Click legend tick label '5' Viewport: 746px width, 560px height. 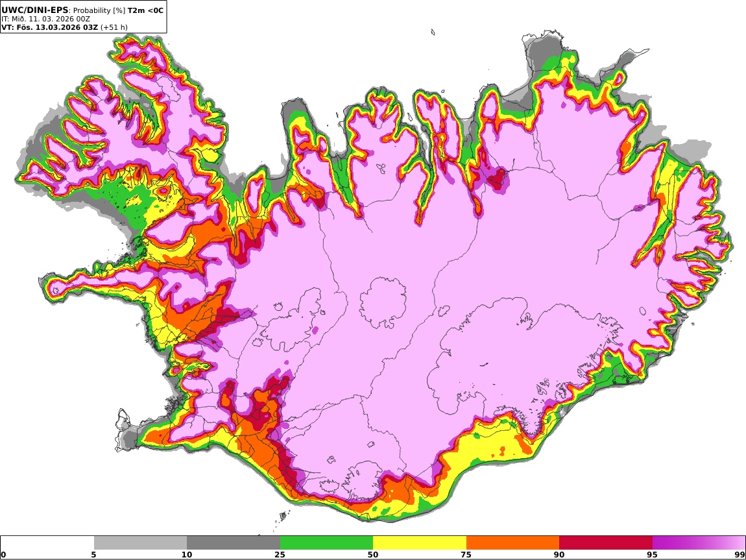93,555
